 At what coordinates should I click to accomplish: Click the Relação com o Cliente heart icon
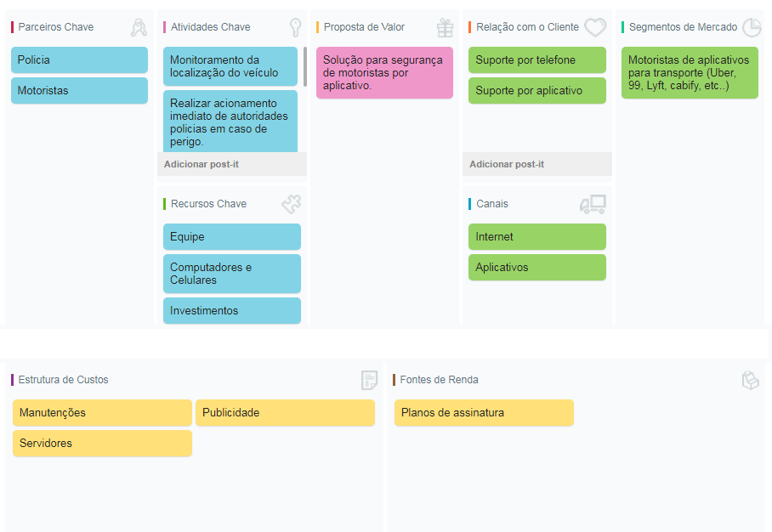click(x=595, y=27)
